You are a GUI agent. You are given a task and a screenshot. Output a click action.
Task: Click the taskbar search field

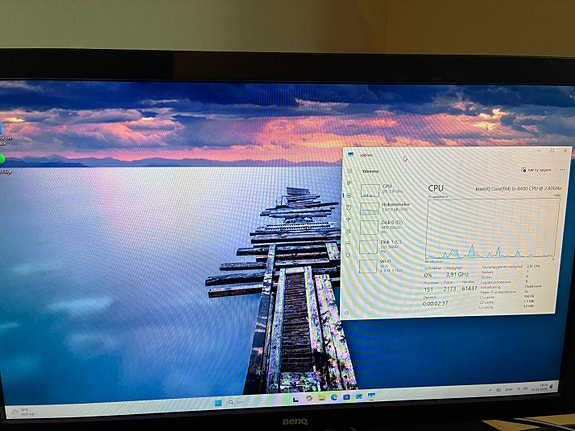point(236,402)
